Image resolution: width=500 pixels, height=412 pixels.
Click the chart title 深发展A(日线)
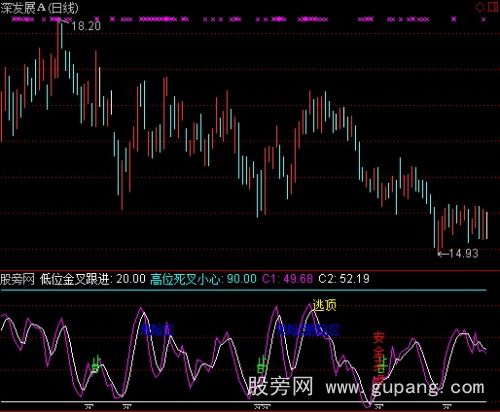point(39,8)
